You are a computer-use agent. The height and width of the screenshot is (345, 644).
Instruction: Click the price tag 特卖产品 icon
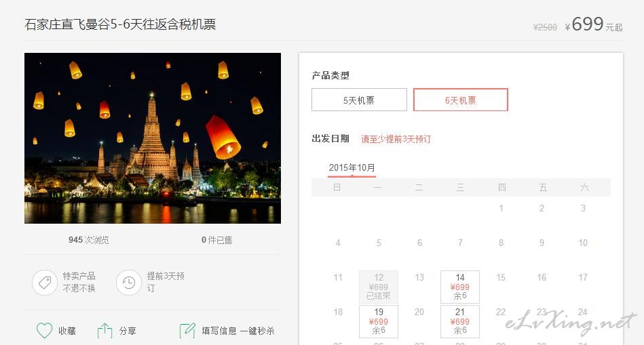pyautogui.click(x=44, y=283)
